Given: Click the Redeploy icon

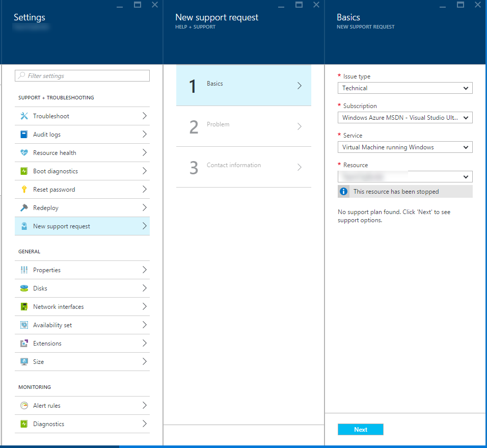Looking at the screenshot, I should pos(24,207).
